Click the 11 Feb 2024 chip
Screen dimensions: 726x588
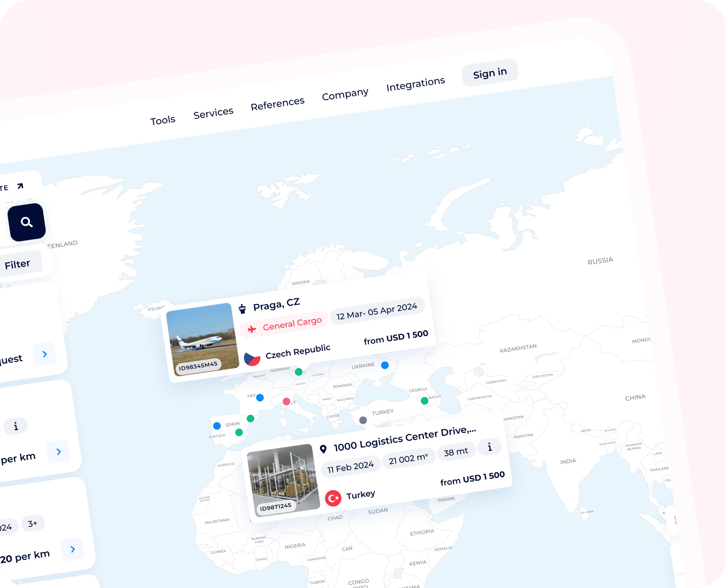tap(351, 468)
